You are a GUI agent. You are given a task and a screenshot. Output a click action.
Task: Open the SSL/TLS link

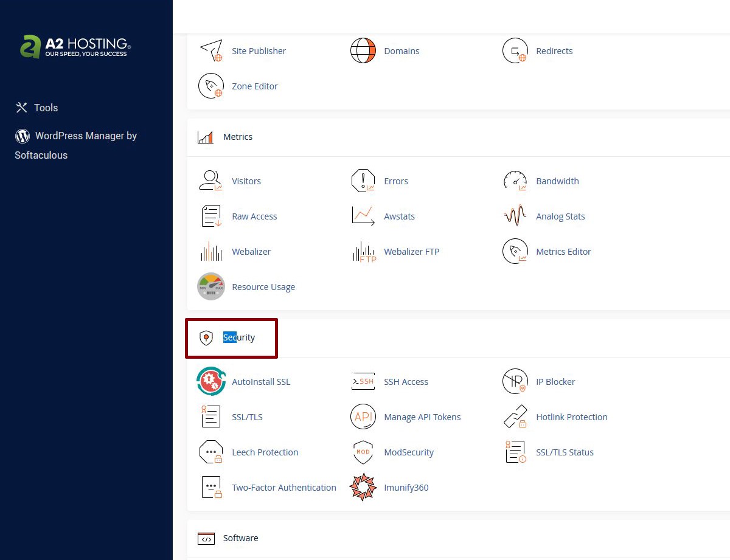248,417
